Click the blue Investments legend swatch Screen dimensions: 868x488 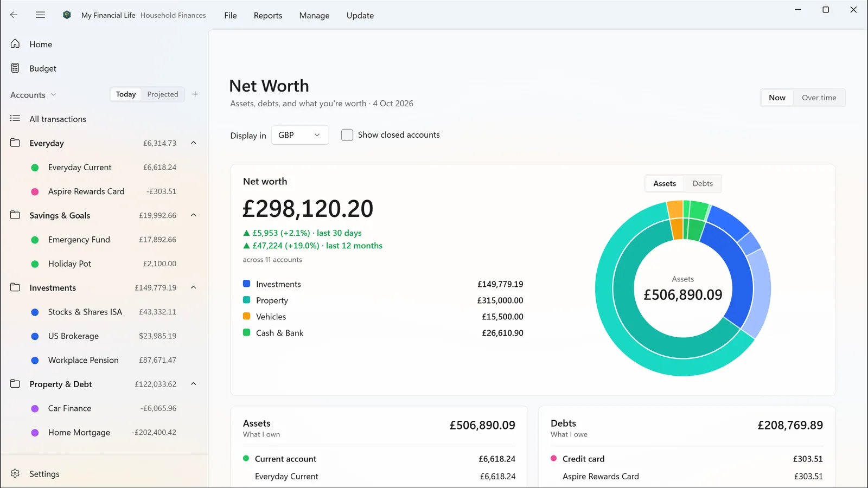[x=246, y=284]
